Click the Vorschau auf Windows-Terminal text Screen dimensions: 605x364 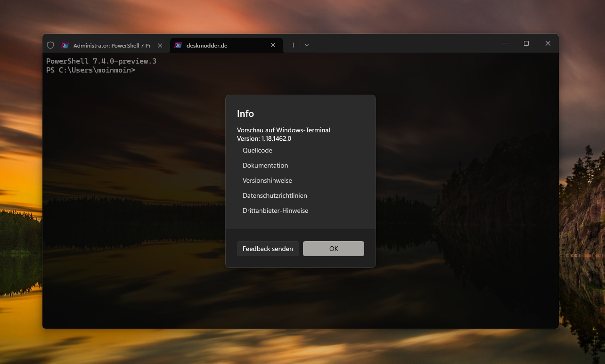283,130
